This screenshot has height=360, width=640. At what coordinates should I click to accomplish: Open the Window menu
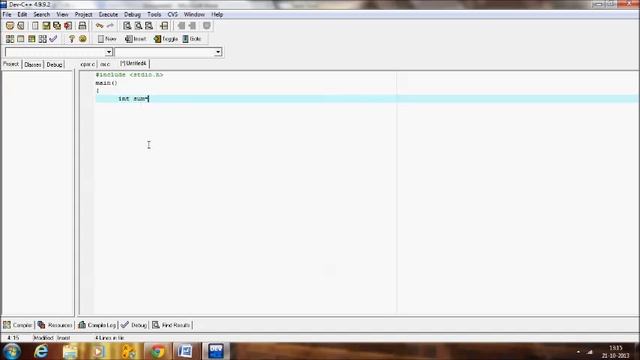click(x=194, y=14)
